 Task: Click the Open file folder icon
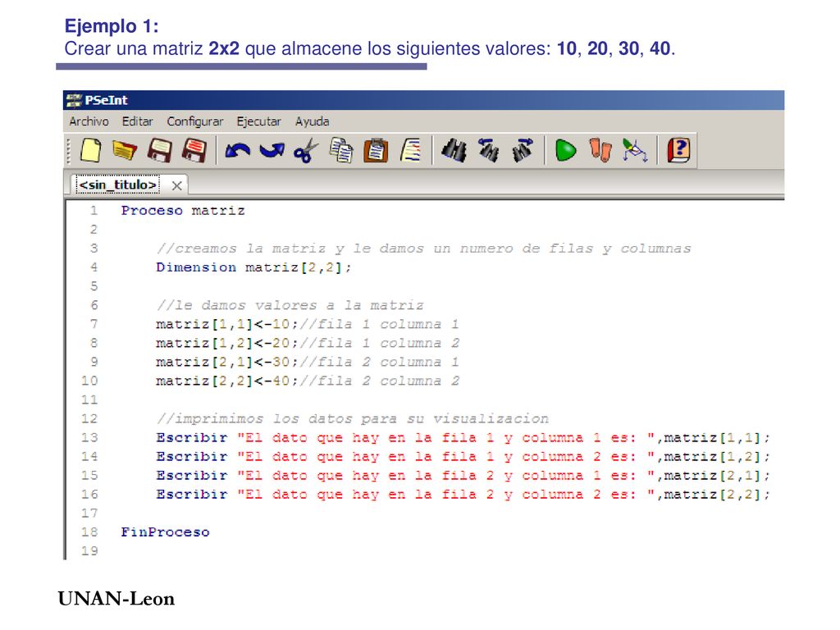(125, 151)
